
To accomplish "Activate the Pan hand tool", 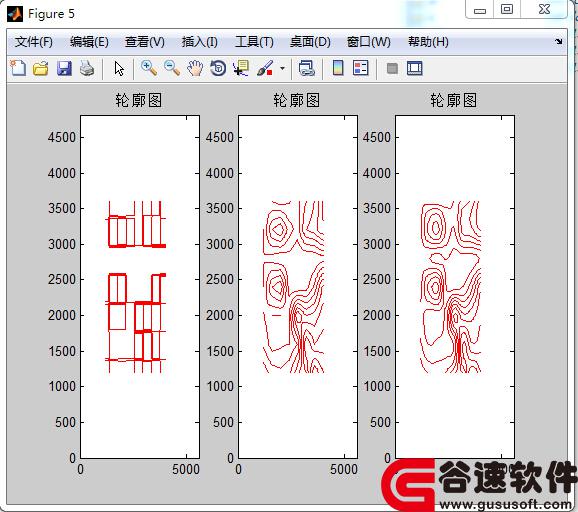I will 195,69.
